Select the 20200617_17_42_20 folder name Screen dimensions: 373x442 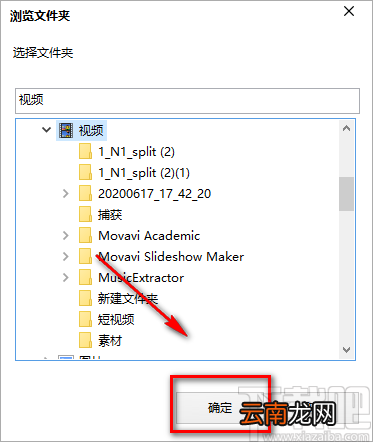point(154,194)
